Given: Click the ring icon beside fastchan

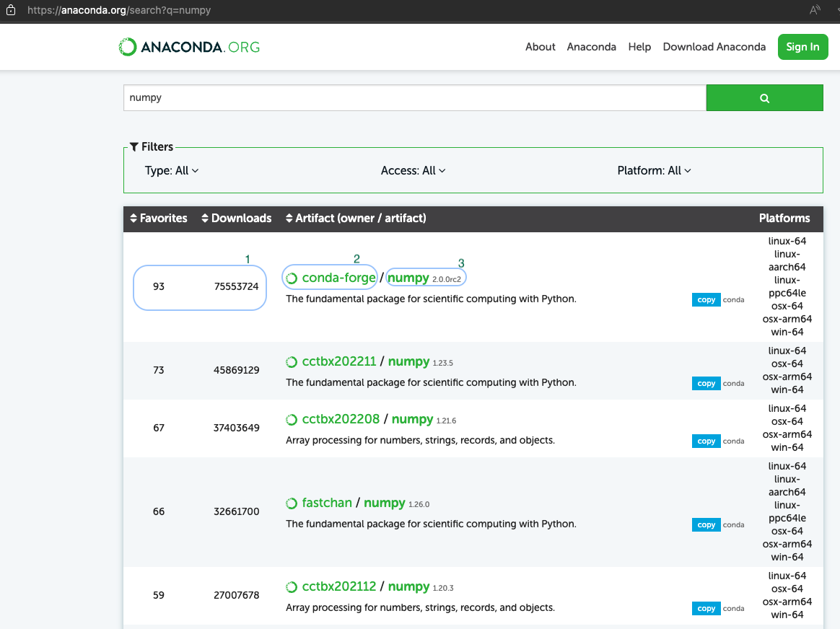Looking at the screenshot, I should coord(292,503).
